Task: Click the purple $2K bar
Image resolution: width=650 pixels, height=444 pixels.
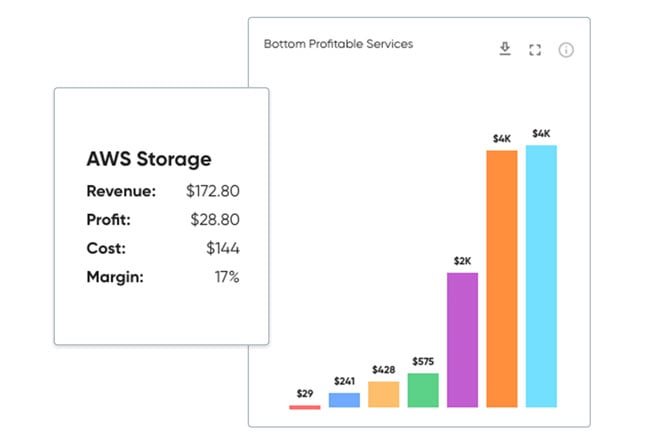Action: [x=462, y=340]
